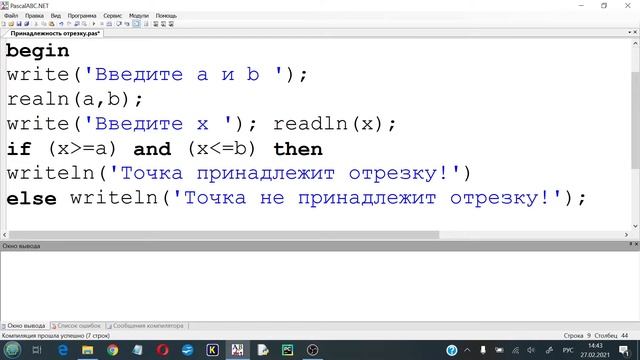Click the volume speaker tray icon

click(531, 350)
